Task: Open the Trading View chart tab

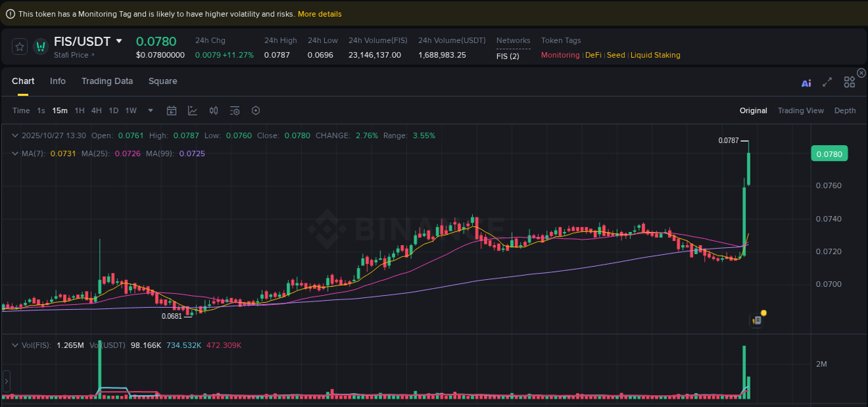Action: [x=801, y=110]
